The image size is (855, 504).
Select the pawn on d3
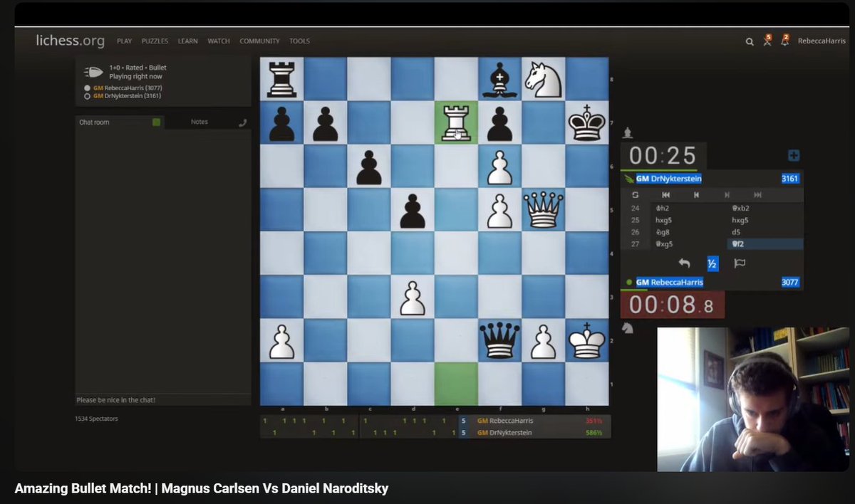pos(413,297)
